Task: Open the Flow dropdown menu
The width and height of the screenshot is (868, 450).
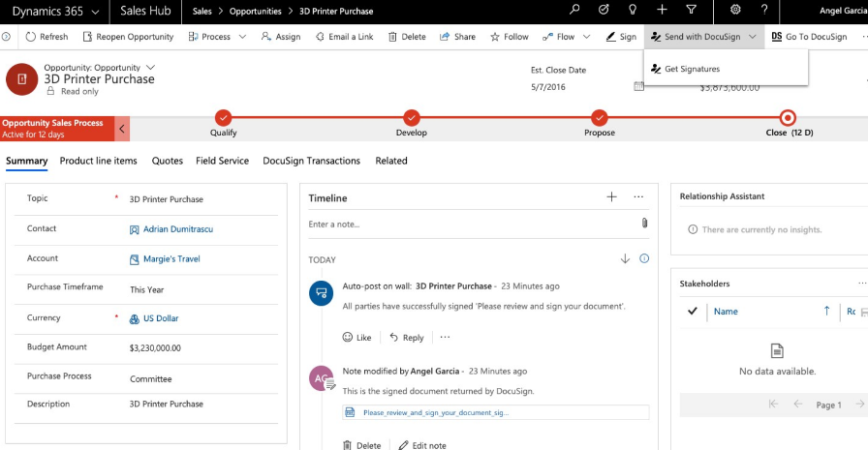Action: (x=587, y=37)
